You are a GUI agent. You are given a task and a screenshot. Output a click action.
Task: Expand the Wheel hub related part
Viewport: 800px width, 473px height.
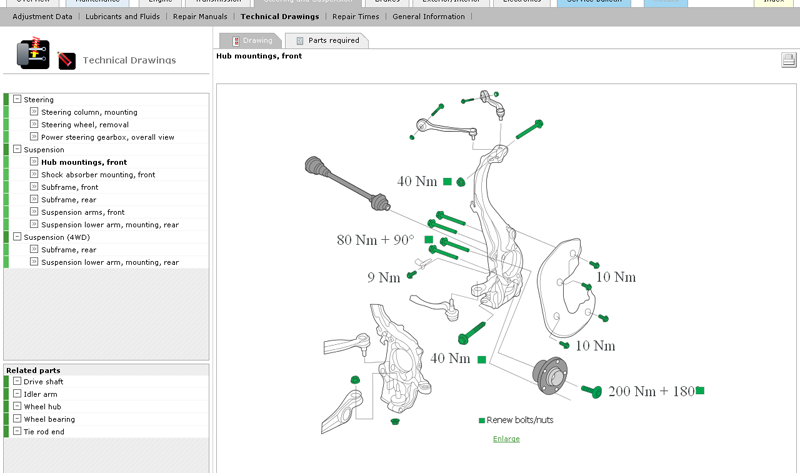[x=17, y=406]
